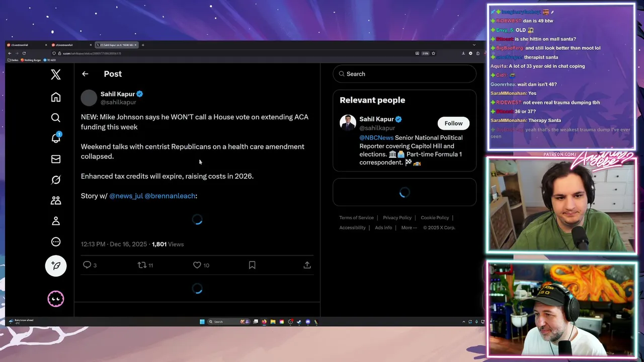Open Messages envelope icon
The image size is (644, 362).
(x=56, y=159)
